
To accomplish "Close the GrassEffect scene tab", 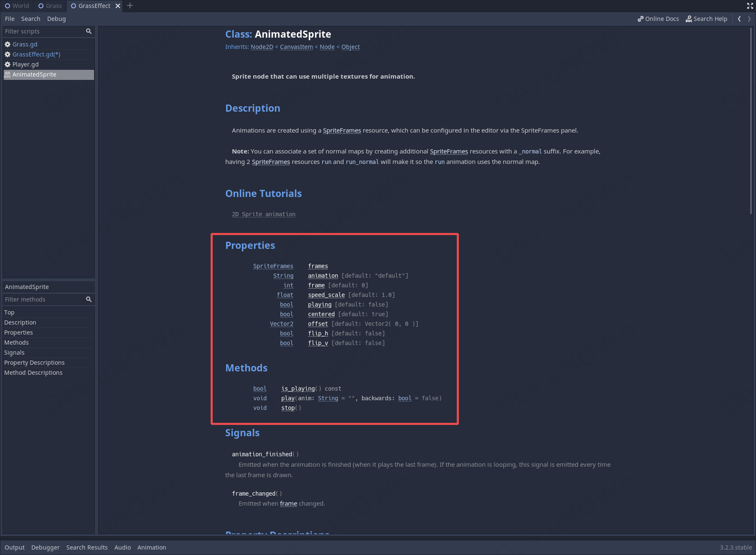I will (118, 6).
